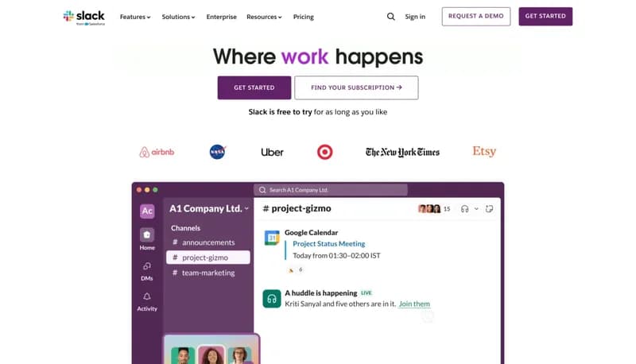Click the Ac workspace avatar icon
This screenshot has height=364, width=636.
click(x=147, y=211)
